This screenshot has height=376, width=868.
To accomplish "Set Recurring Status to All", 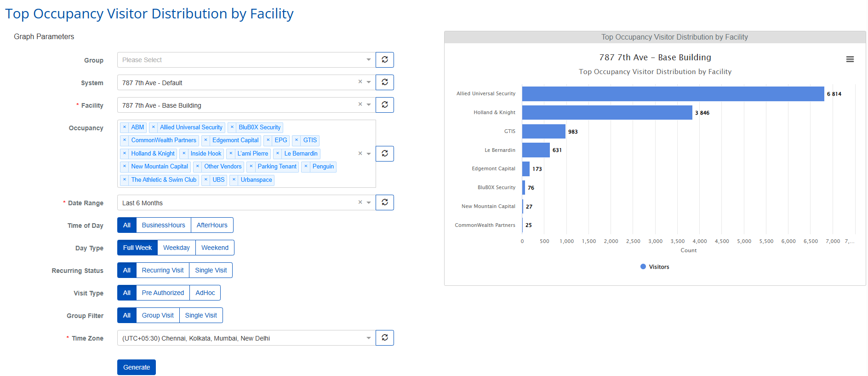I will pyautogui.click(x=127, y=270).
